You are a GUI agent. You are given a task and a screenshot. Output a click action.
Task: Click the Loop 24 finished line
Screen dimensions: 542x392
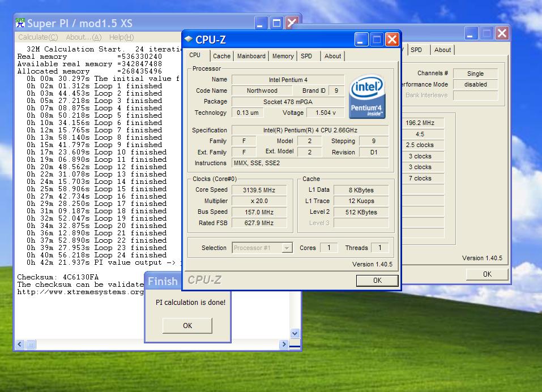pyautogui.click(x=96, y=255)
